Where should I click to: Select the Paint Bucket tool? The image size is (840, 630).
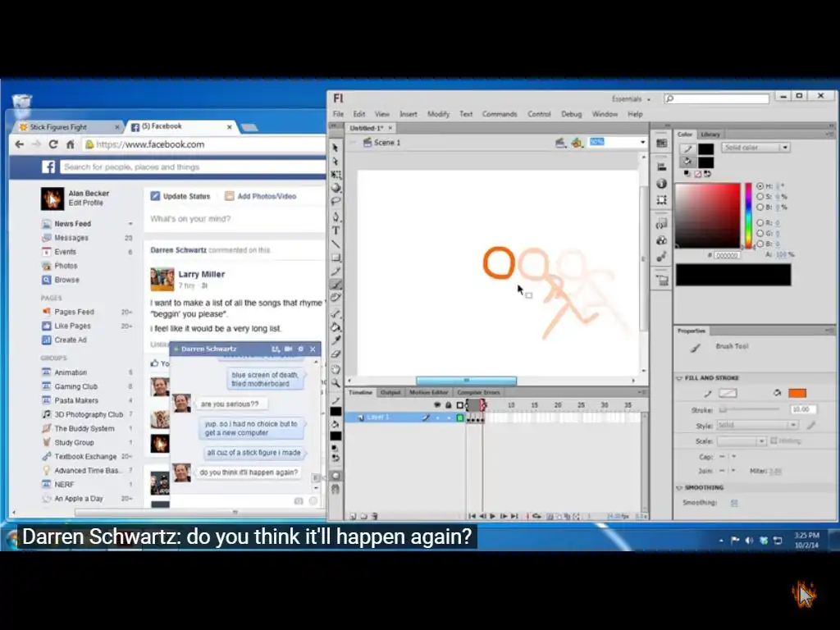[336, 326]
